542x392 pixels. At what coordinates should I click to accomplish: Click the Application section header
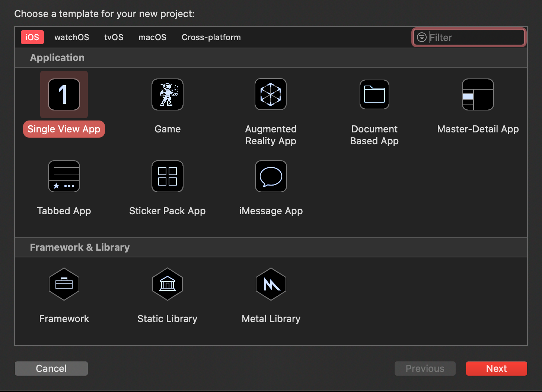point(57,58)
